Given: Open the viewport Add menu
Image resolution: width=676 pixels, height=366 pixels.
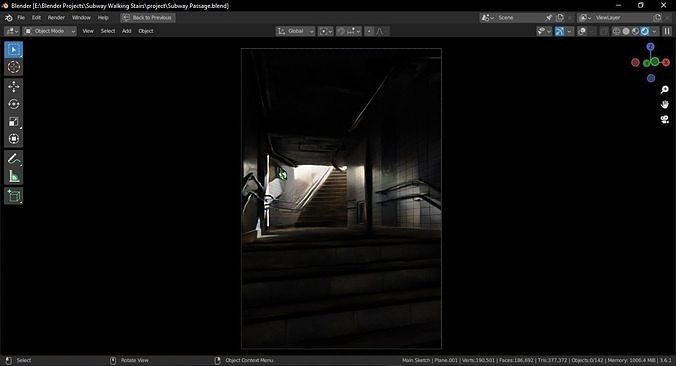Looking at the screenshot, I should [126, 31].
